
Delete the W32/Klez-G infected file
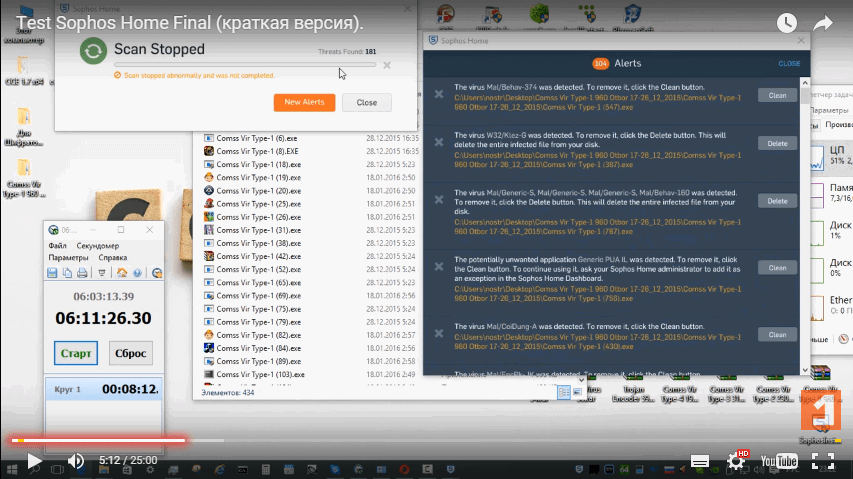click(x=777, y=144)
